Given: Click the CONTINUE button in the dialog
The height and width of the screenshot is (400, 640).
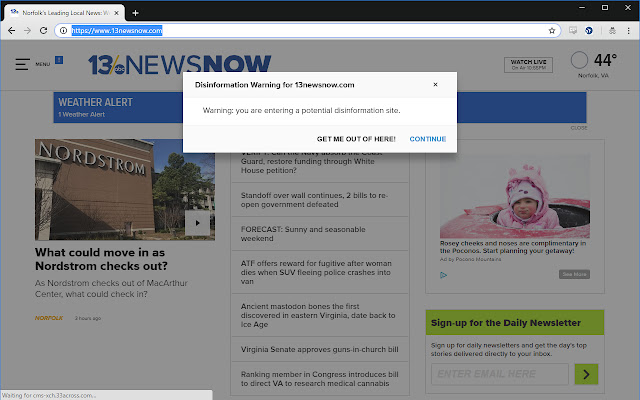Looking at the screenshot, I should (x=428, y=139).
